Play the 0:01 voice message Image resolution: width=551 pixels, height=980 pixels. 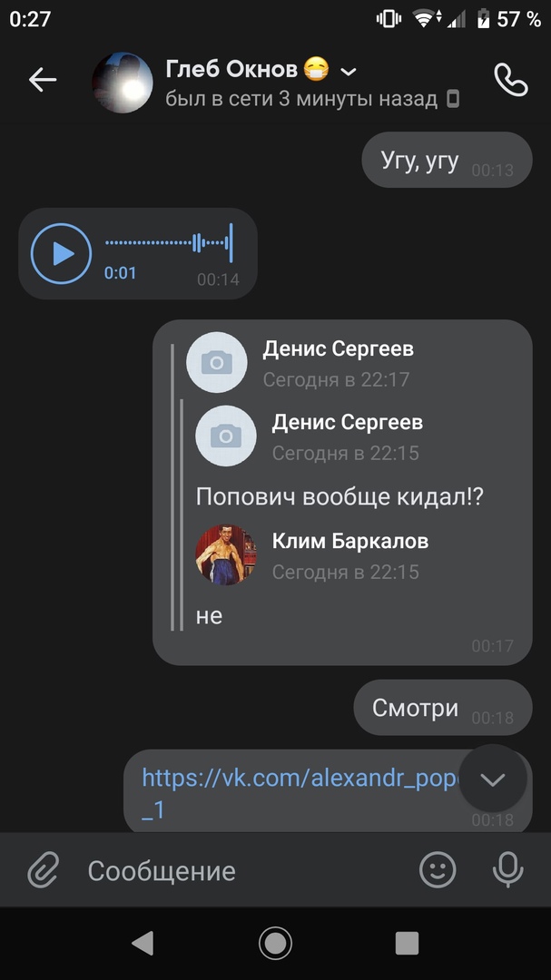[x=62, y=254]
